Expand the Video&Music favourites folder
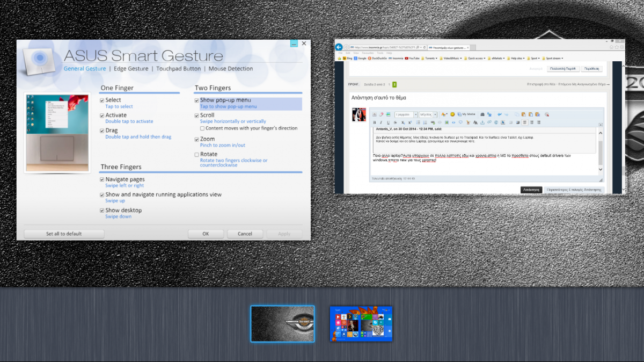Image resolution: width=644 pixels, height=362 pixels. click(x=451, y=58)
